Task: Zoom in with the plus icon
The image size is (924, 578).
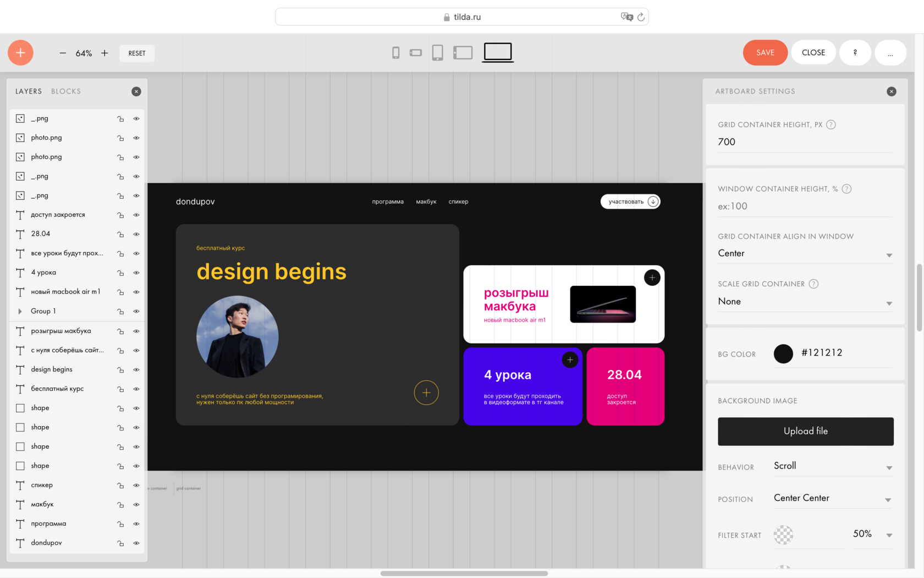Action: coord(105,53)
